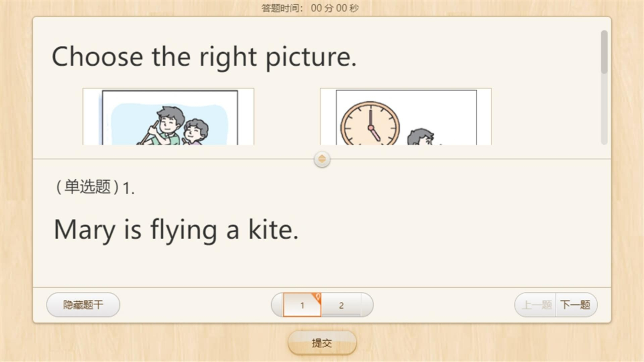Click the scrollbar track below the thumb
This screenshot has height=362, width=644.
604,110
